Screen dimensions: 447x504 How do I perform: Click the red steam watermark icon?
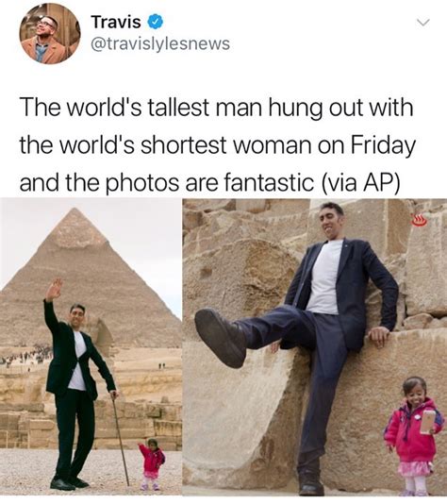[x=419, y=221]
